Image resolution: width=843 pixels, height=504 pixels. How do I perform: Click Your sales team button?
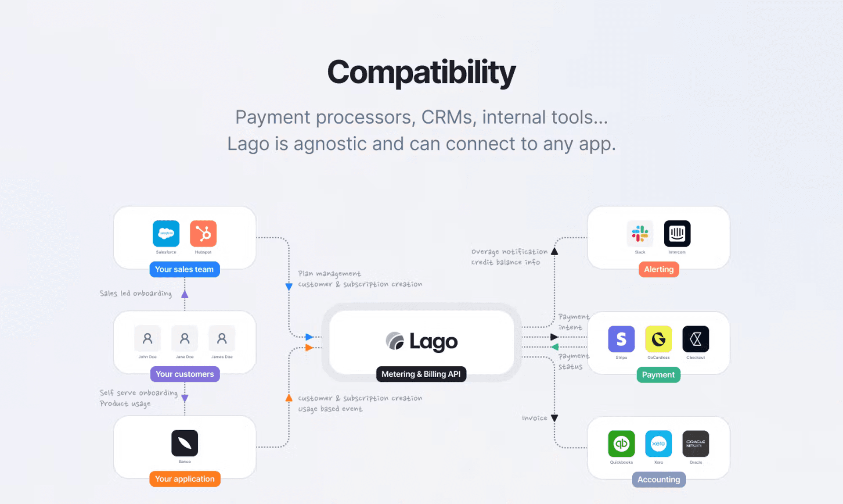[184, 269]
